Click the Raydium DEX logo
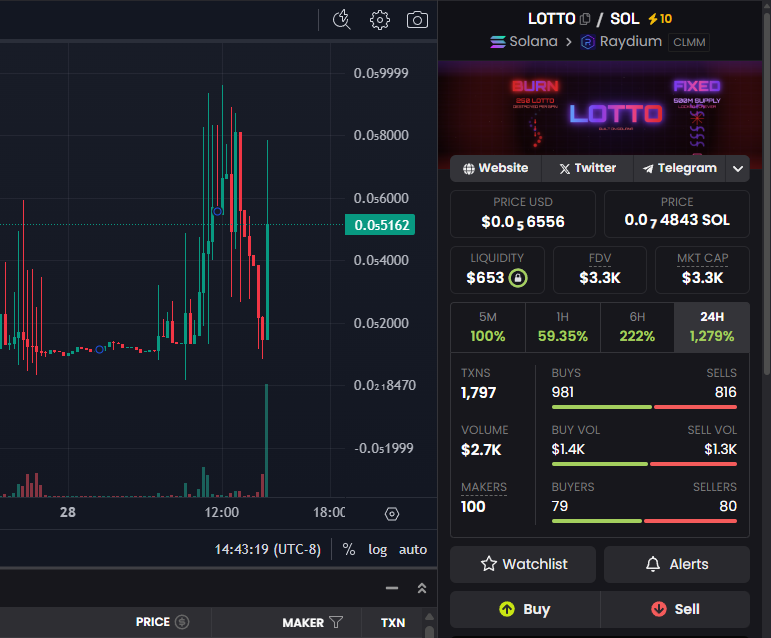771x638 pixels. click(x=588, y=42)
